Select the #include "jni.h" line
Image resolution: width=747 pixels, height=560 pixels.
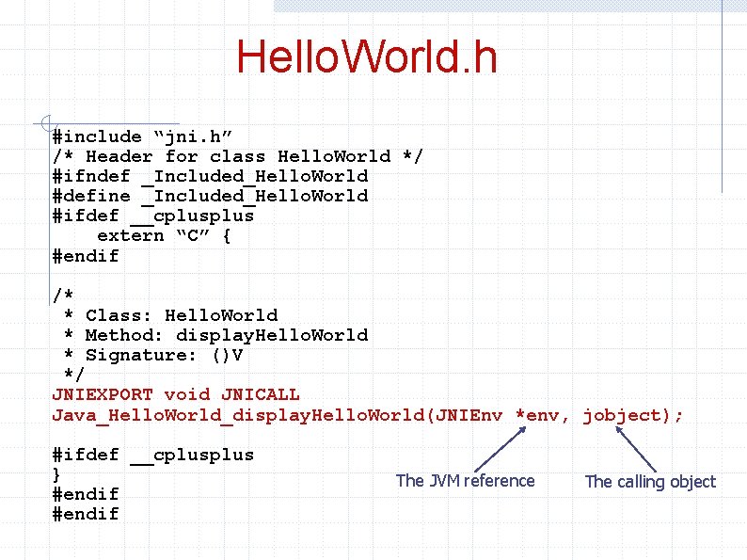(x=142, y=136)
